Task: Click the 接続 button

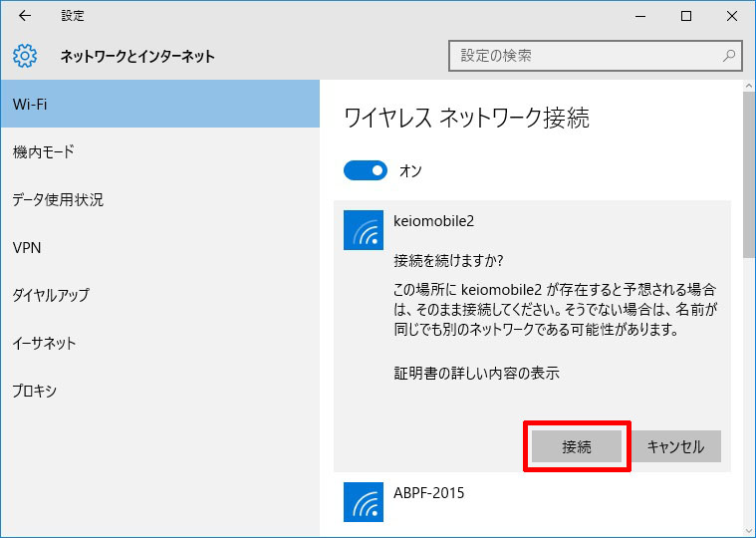Action: click(577, 446)
